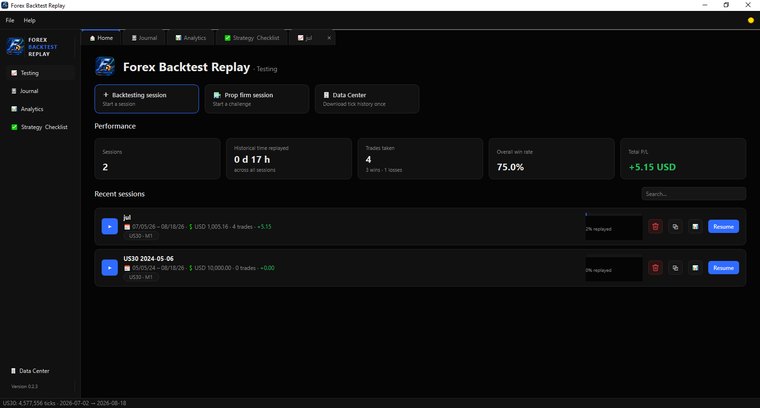Click the Overall win rate card

coord(552,159)
